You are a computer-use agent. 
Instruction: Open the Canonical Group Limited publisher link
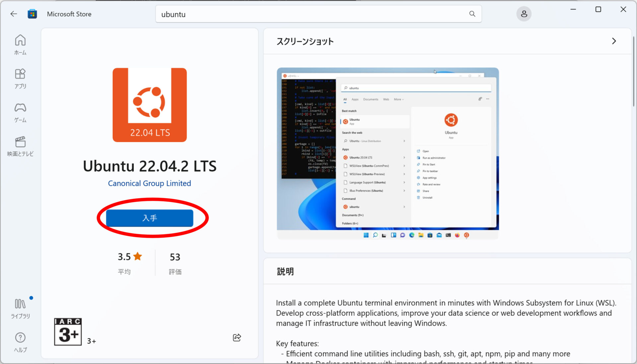[x=149, y=183]
